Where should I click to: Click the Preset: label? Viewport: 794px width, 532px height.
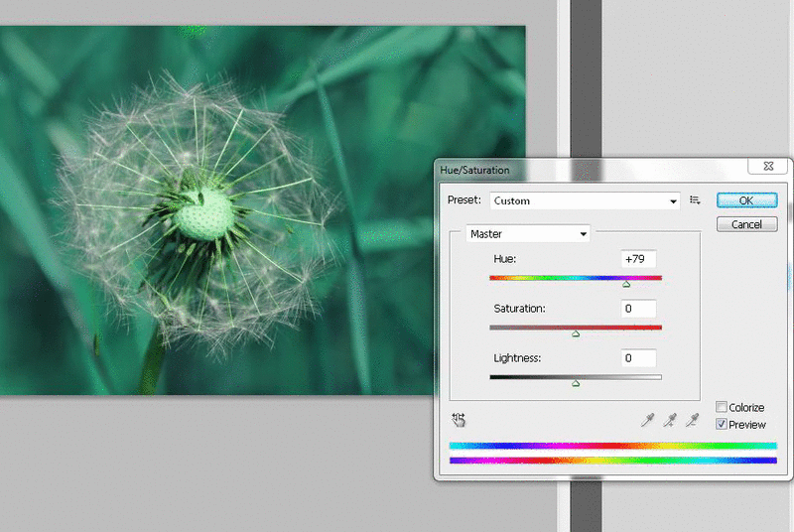pos(463,199)
